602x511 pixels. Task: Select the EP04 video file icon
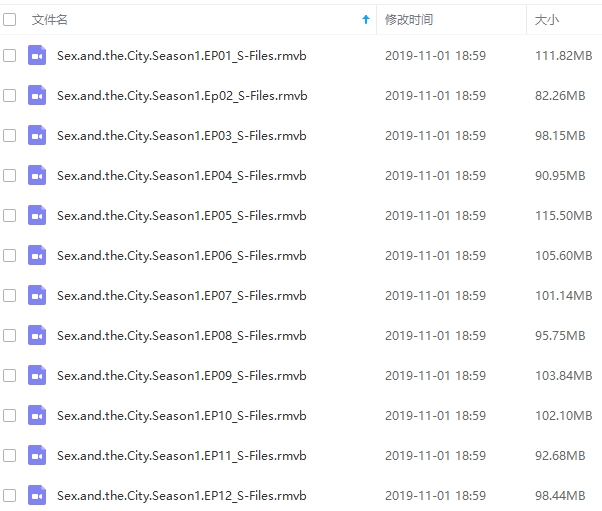[37, 175]
